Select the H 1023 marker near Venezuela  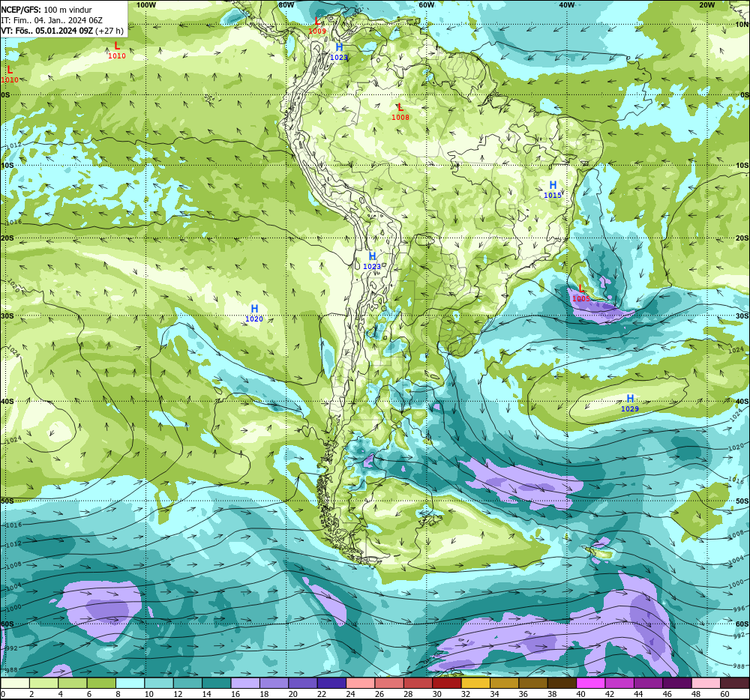(x=339, y=52)
